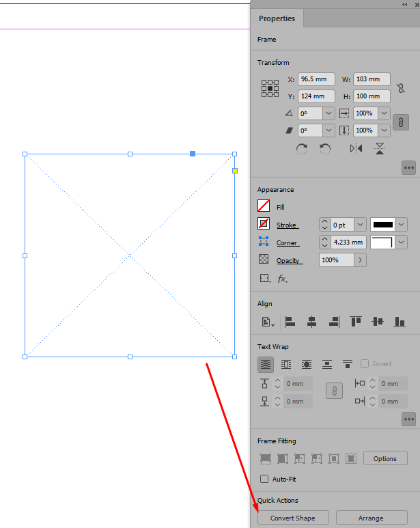Open the shear angle dropdown
This screenshot has height=528, width=420.
tap(328, 130)
